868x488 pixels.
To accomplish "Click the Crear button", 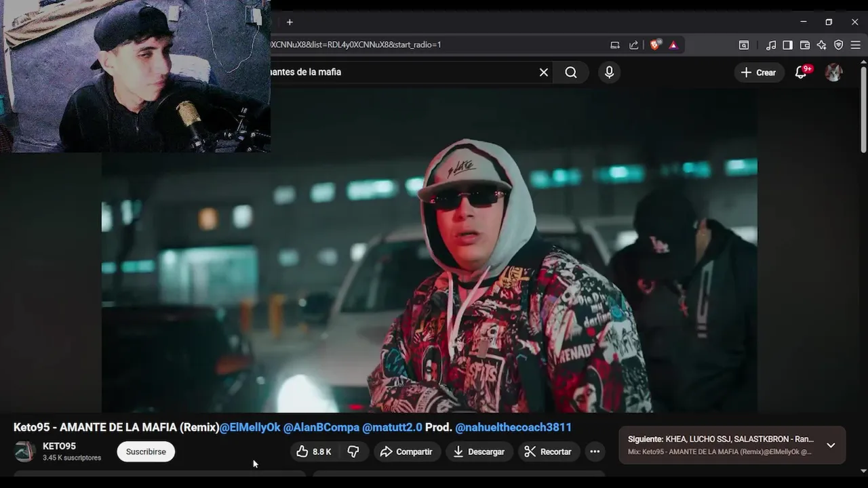I will tap(759, 73).
